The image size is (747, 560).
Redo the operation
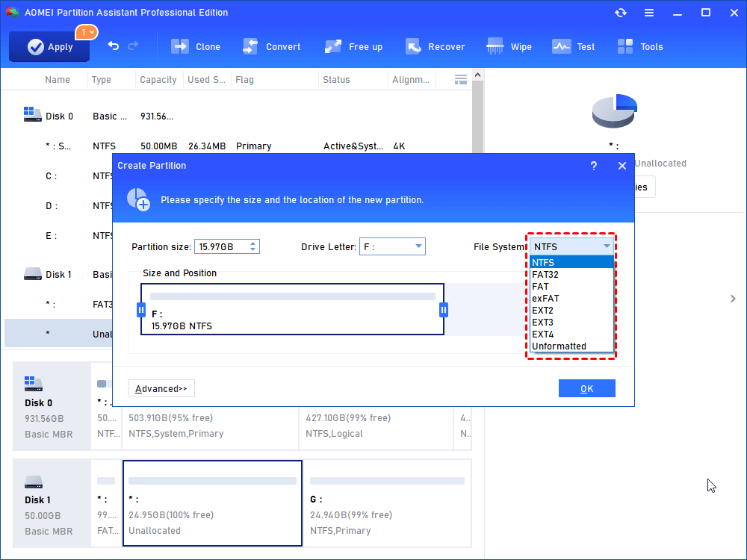134,46
